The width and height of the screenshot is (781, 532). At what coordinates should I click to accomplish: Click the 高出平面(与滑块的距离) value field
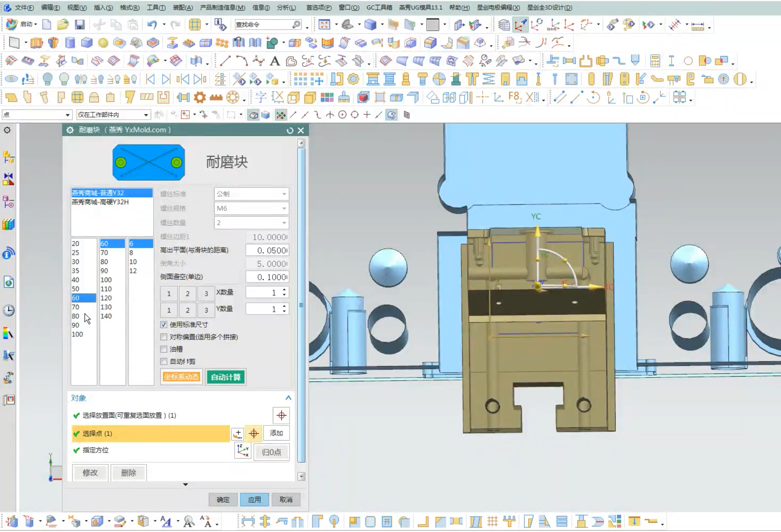point(267,250)
